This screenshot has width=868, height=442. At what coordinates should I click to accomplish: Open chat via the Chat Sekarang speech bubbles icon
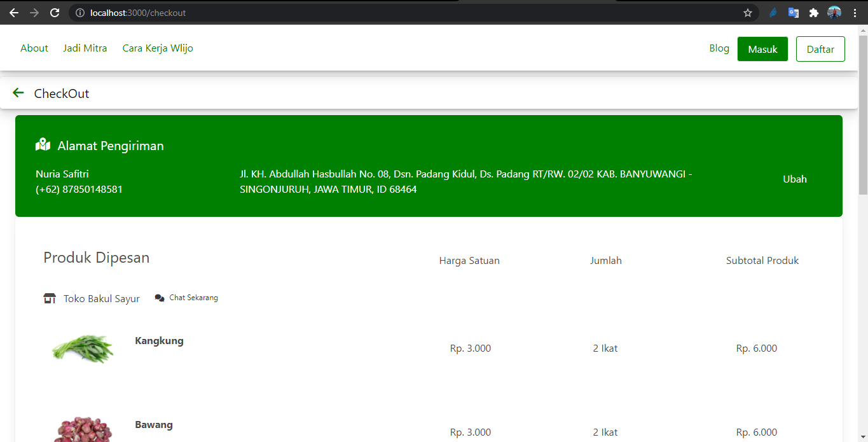(160, 297)
